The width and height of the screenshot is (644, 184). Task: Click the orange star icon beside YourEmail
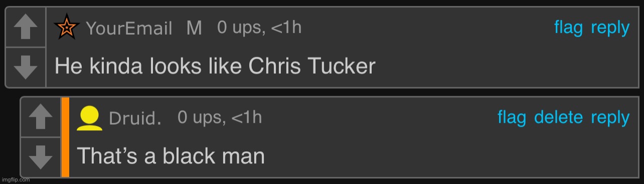[x=65, y=27]
